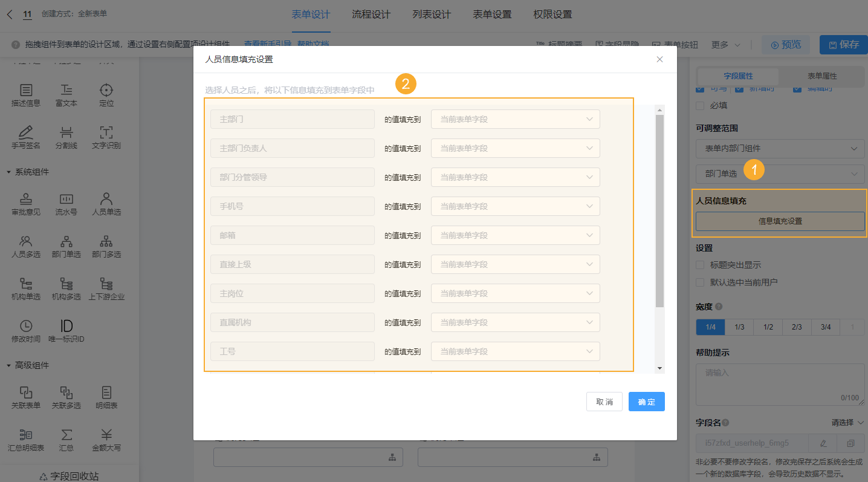This screenshot has height=482, width=868.
Task: Open the 表单内部门组件 dropdown
Action: 780,148
